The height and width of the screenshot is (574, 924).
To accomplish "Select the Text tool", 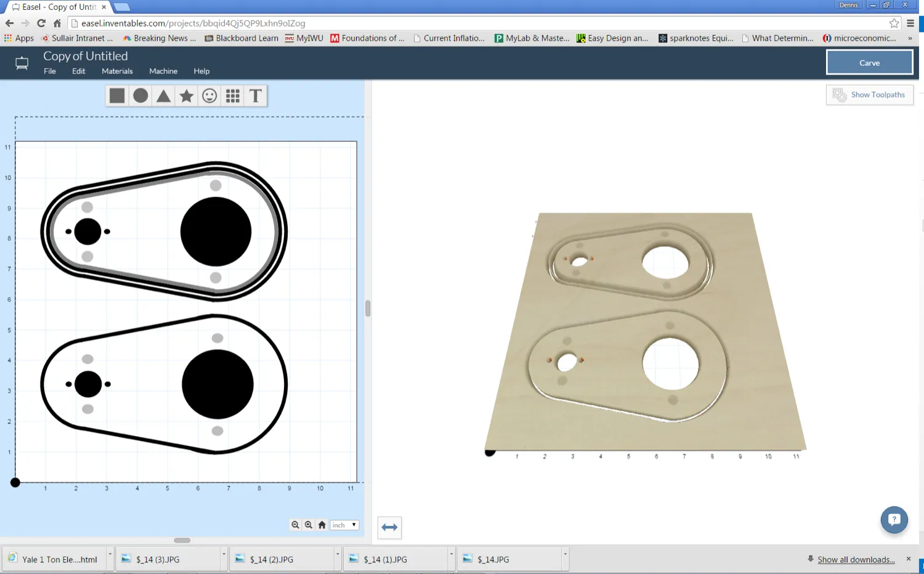I will [x=255, y=95].
